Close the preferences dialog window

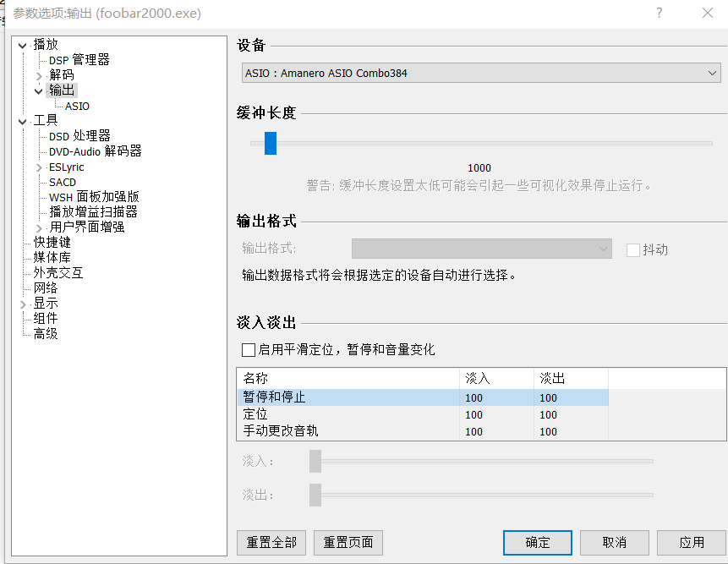coord(708,13)
